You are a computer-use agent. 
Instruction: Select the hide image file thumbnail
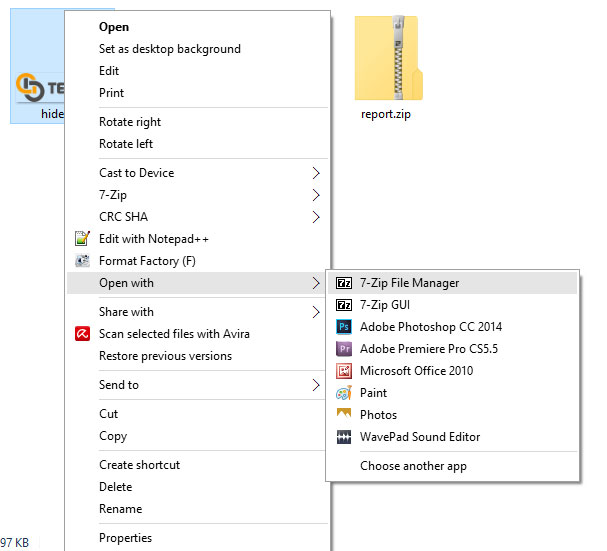(x=39, y=88)
